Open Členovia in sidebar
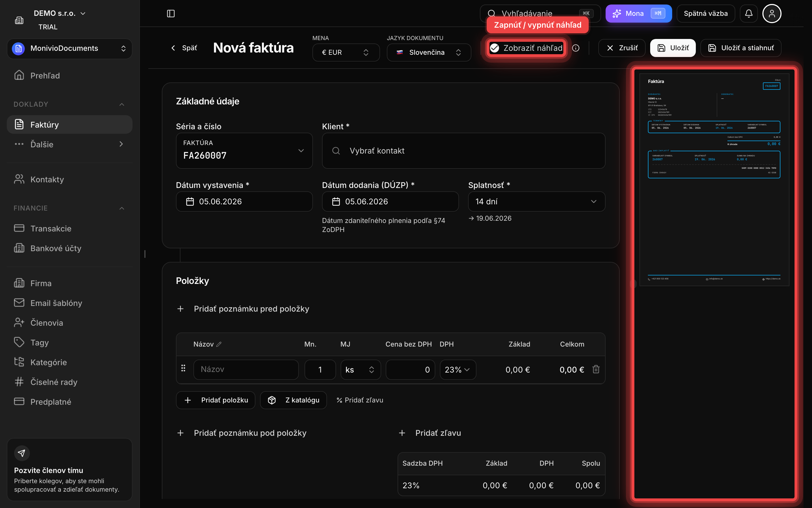812x508 pixels. 69,323
